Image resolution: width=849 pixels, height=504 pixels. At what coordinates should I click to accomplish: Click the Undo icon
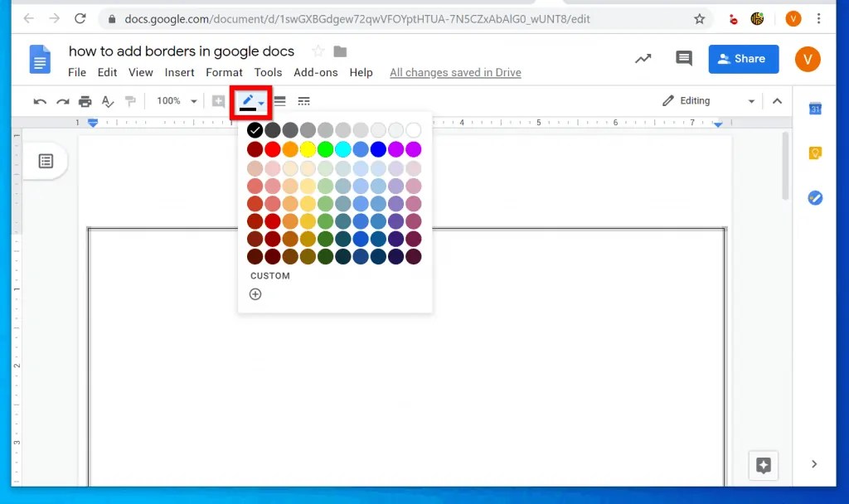[39, 100]
